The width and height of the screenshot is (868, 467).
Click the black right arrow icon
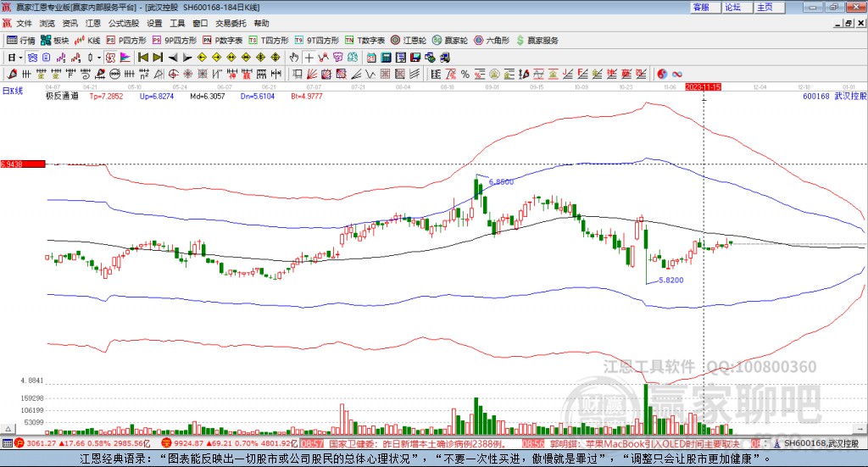(x=187, y=58)
